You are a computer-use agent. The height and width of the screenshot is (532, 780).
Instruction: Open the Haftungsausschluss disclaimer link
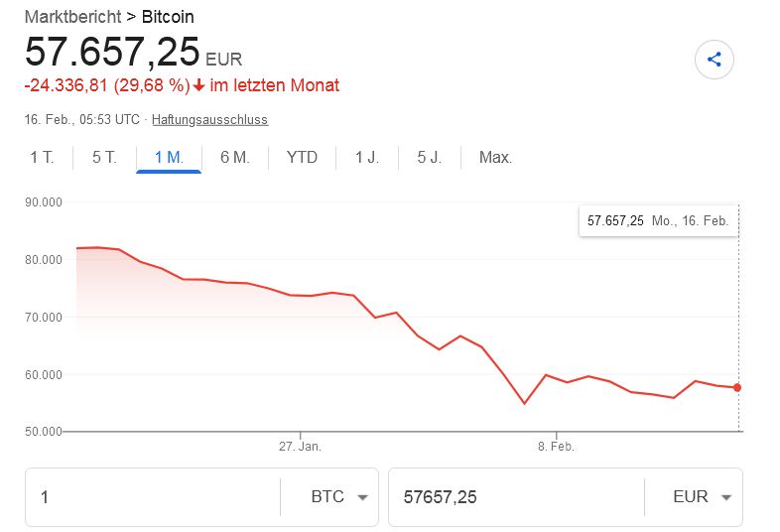[209, 120]
